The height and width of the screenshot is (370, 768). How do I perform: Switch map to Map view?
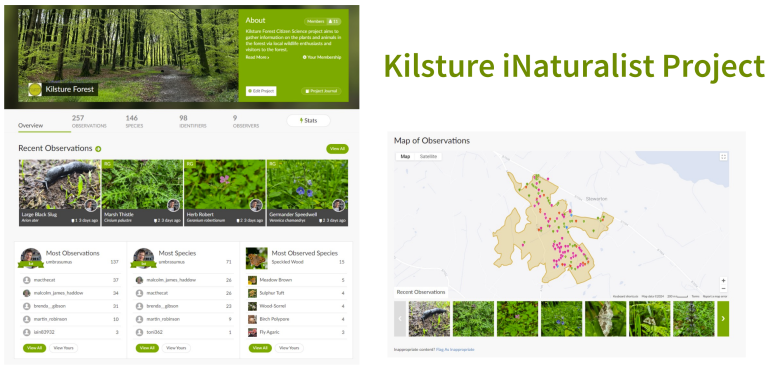405,156
